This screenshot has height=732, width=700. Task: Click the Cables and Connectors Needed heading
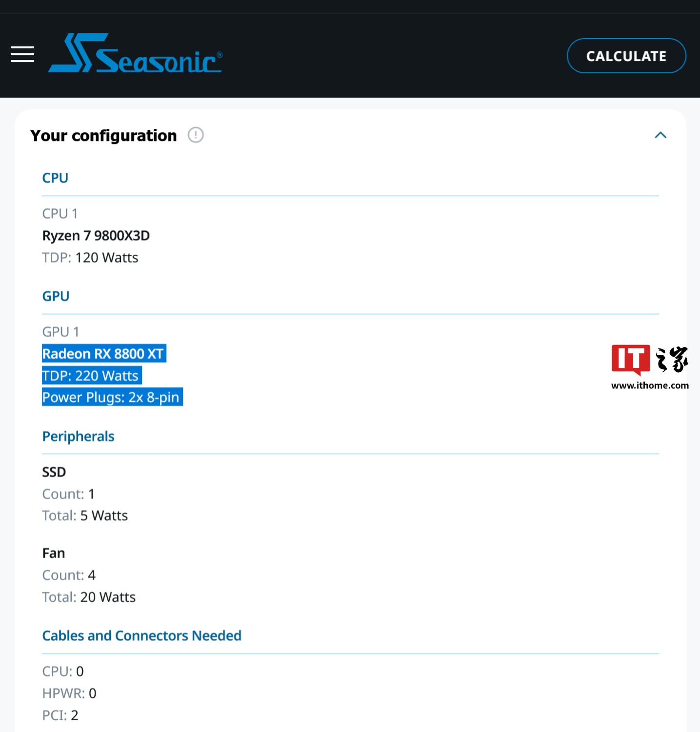point(141,635)
